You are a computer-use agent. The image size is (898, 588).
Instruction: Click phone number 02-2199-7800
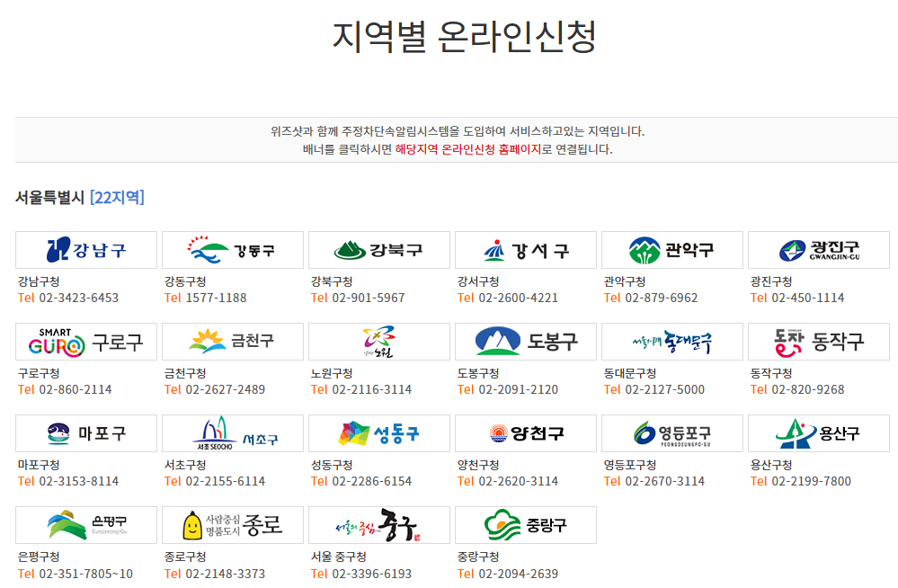pos(812,481)
